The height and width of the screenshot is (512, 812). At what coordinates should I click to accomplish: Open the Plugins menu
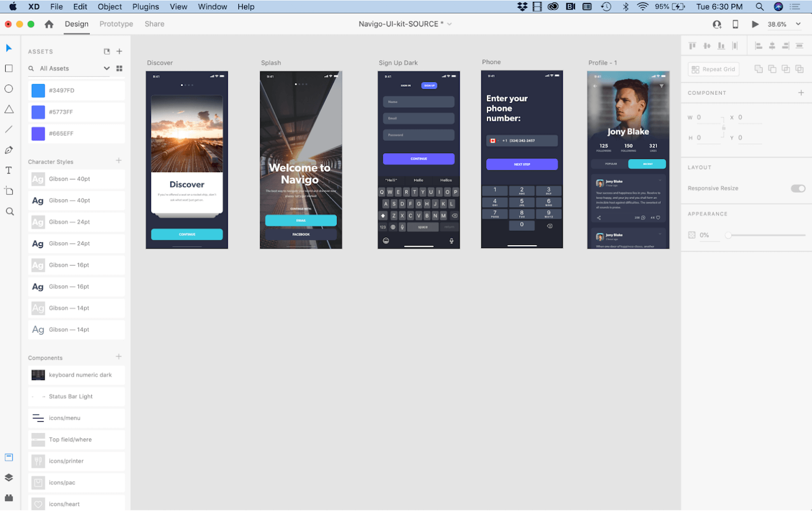pyautogui.click(x=146, y=7)
